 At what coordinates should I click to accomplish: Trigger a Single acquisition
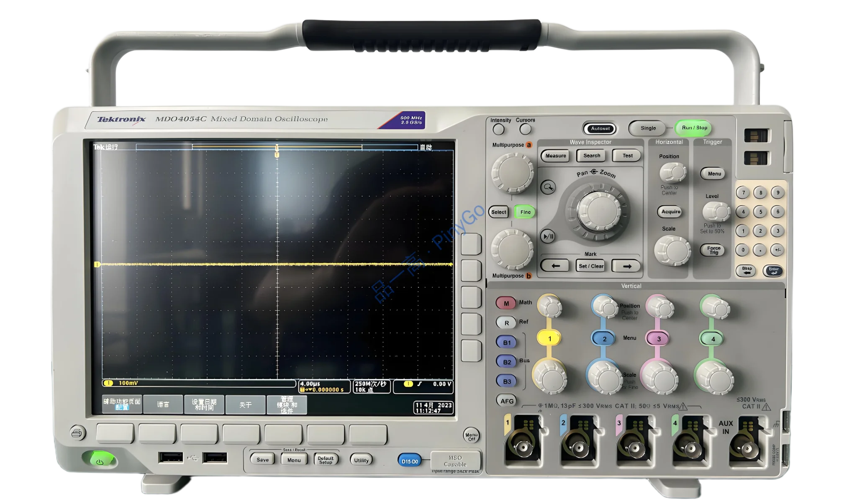pyautogui.click(x=648, y=128)
